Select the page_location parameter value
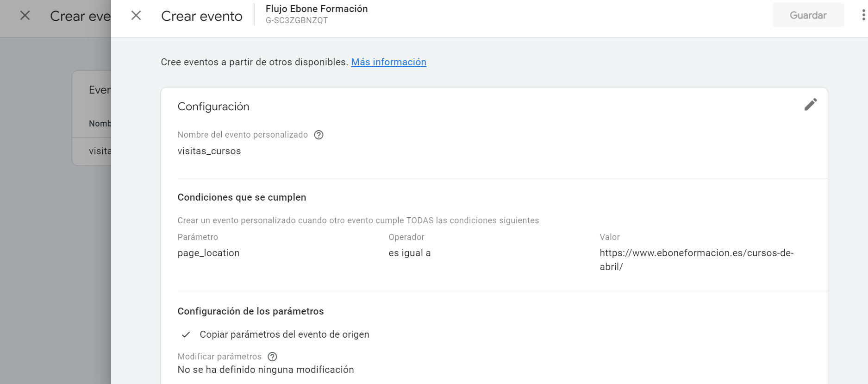 (208, 253)
